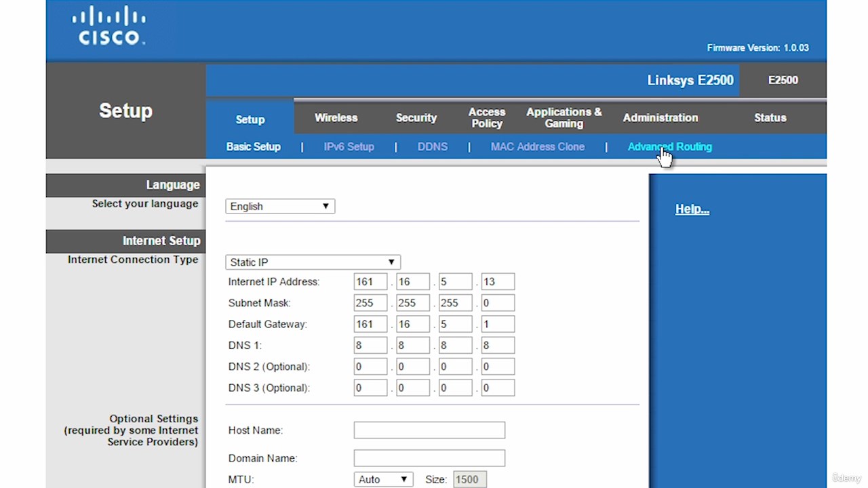Click Subnet Mask second octet field

(413, 303)
